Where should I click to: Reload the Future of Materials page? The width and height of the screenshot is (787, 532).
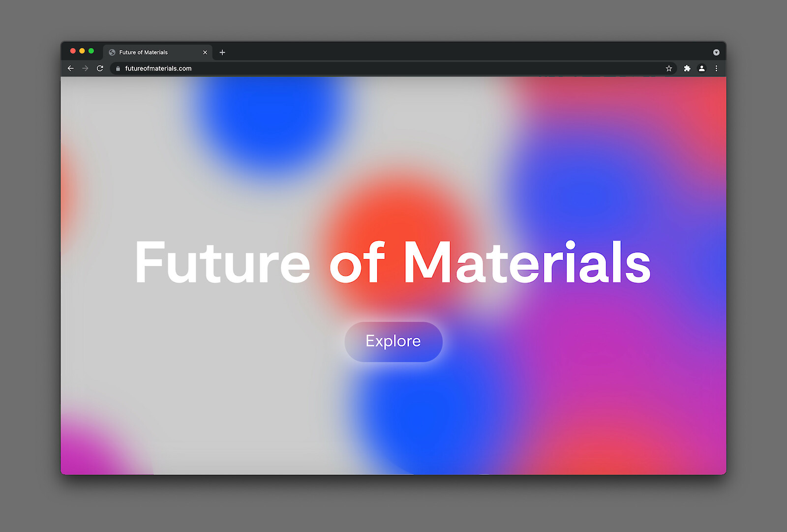pos(100,68)
